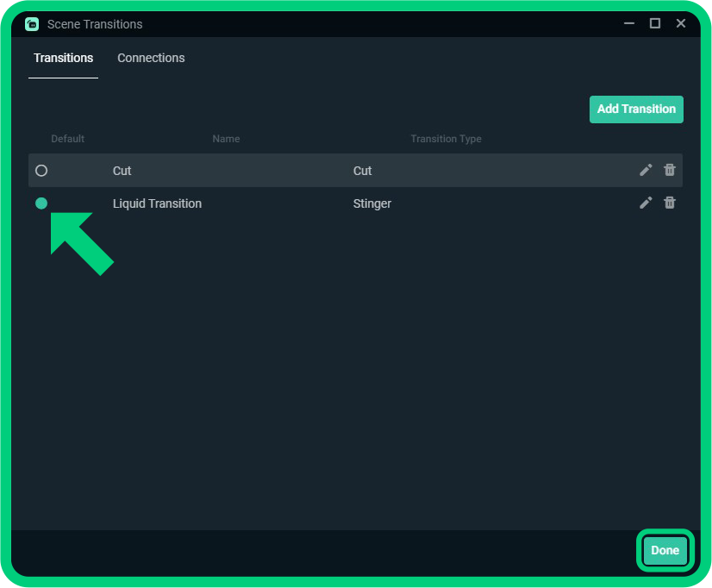
Task: Edit the Cut transition with pencil icon
Action: (646, 170)
